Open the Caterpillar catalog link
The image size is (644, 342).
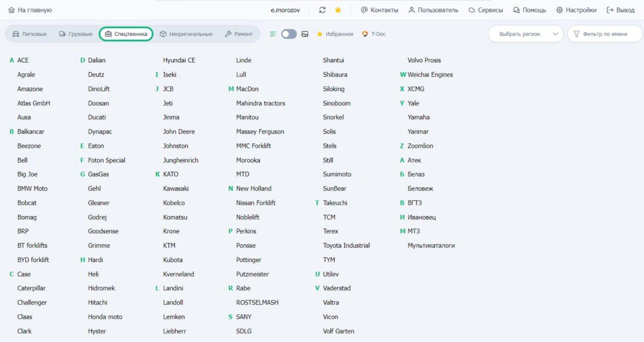click(31, 288)
